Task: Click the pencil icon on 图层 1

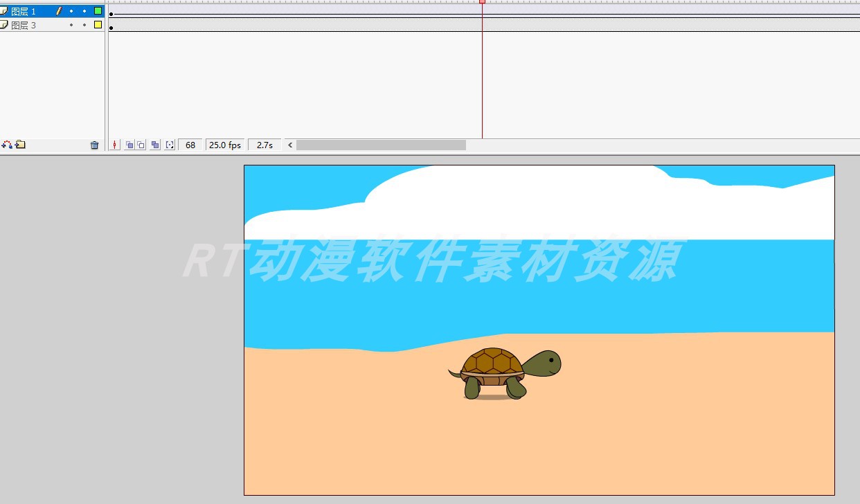Action: pyautogui.click(x=60, y=10)
